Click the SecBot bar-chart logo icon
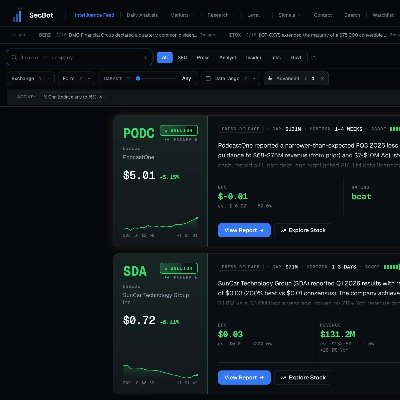 pyautogui.click(x=17, y=15)
